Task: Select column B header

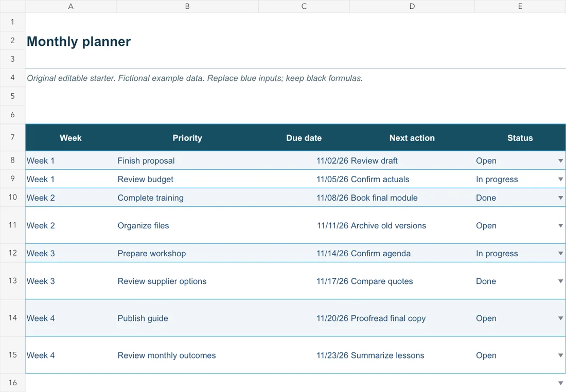Action: (x=187, y=6)
